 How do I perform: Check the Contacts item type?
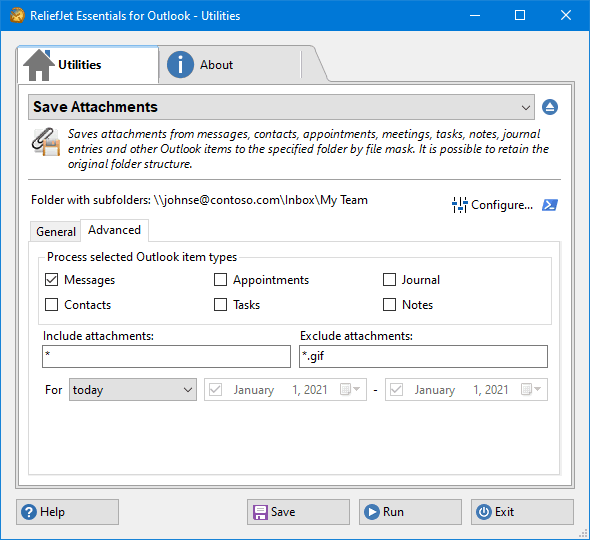[x=52, y=304]
